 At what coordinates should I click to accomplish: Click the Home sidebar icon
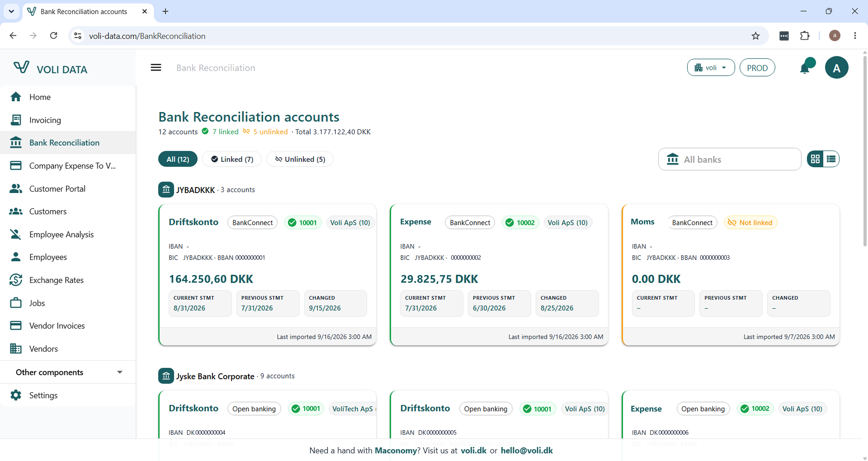[x=15, y=97]
